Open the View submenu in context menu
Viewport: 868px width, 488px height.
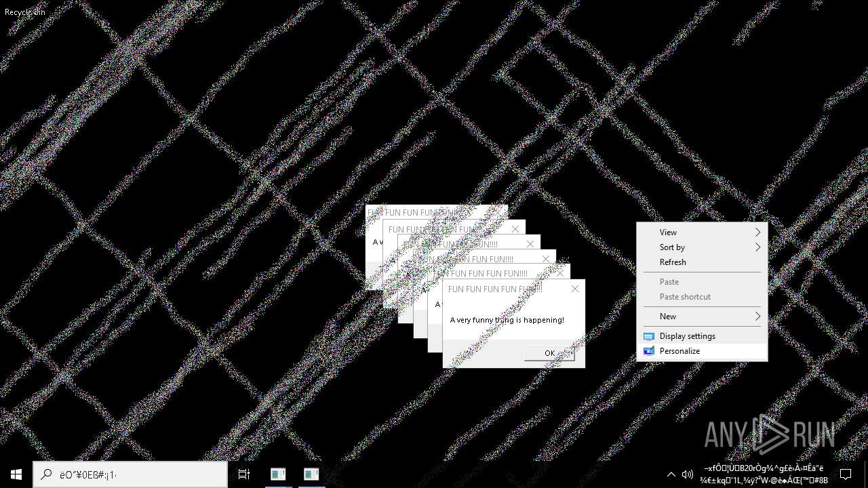pyautogui.click(x=702, y=232)
